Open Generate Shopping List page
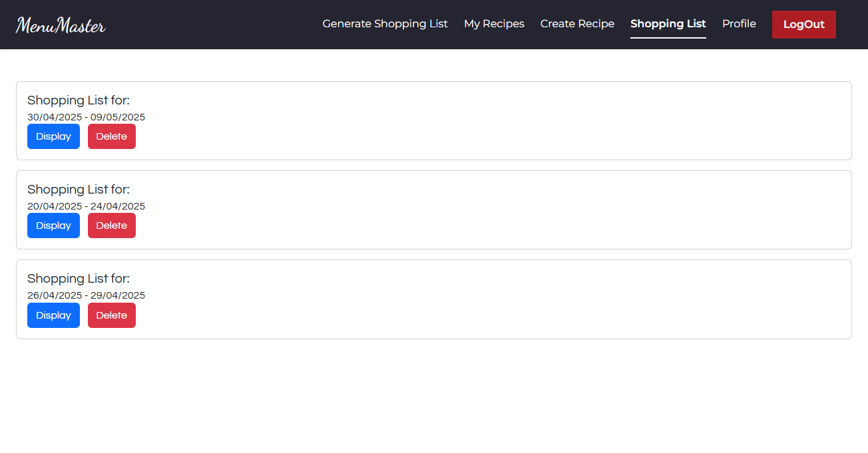 pyautogui.click(x=385, y=24)
